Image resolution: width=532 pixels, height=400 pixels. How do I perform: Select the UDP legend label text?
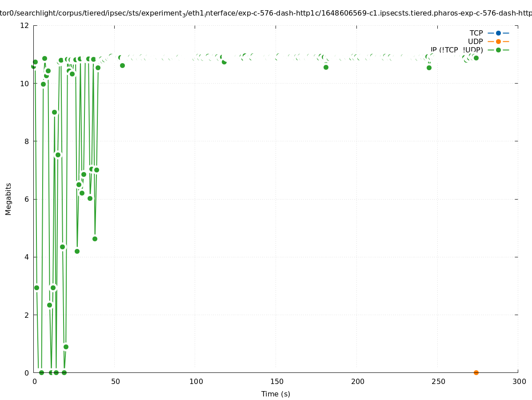pos(475,41)
